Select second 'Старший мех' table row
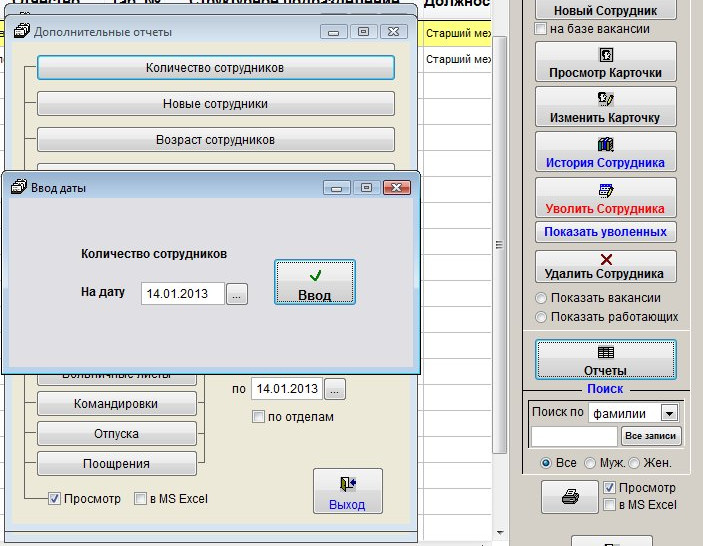The height and width of the screenshot is (546, 703). pyautogui.click(x=457, y=59)
